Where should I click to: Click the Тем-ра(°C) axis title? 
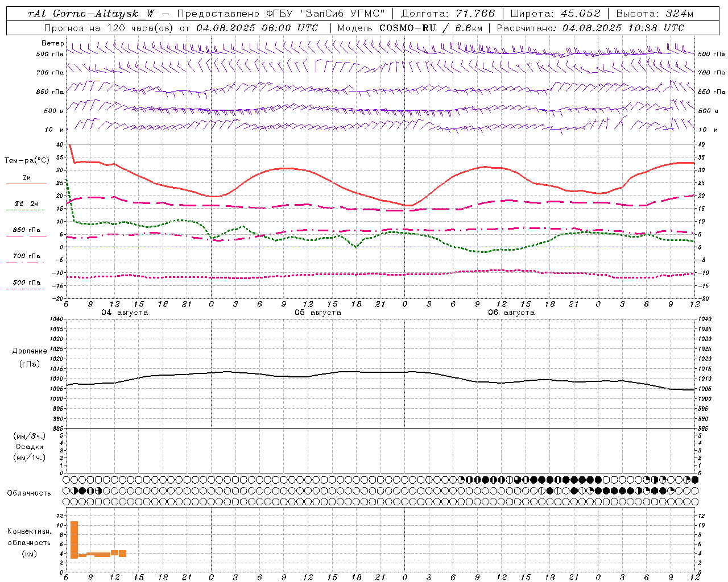tap(27, 161)
